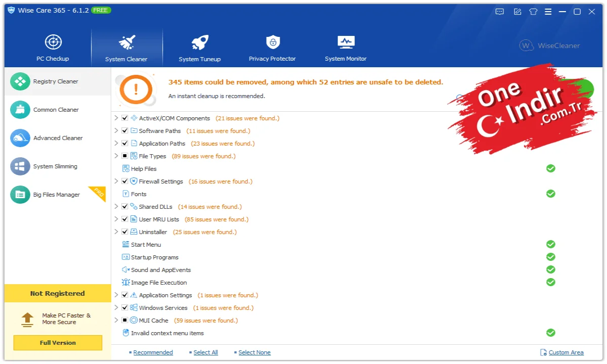Viewport: 607px width, 364px height.
Task: Click the Select None link
Action: [254, 352]
